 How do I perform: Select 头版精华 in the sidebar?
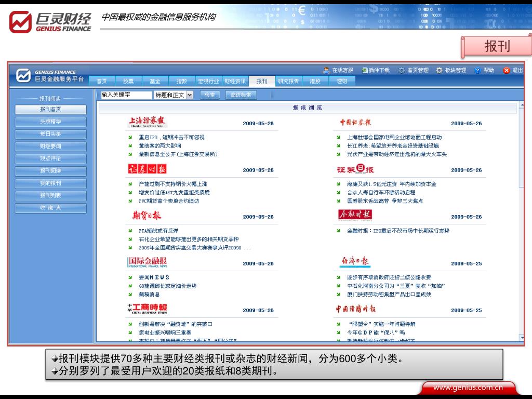[50, 122]
